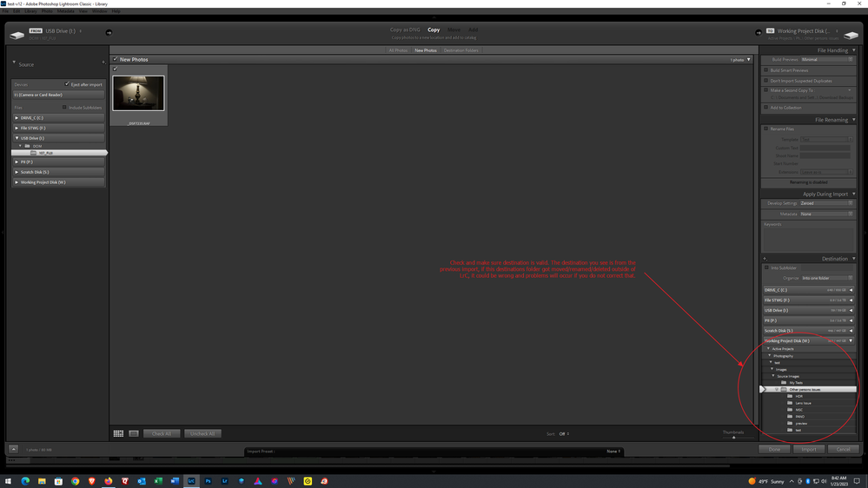Screen dimensions: 868x488
Task: Collapse the Destination panel
Action: click(853, 259)
